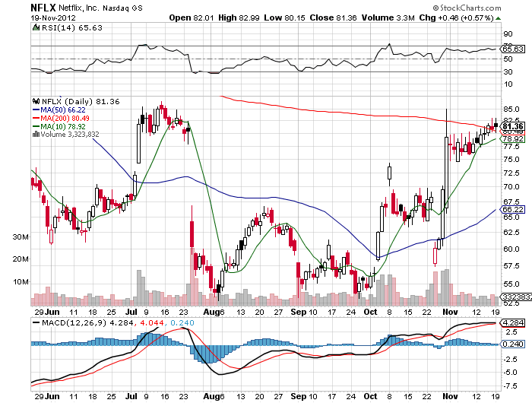Click the 0.240 histogram tag on the right axis
This screenshot has height=403, width=532.
(513, 344)
